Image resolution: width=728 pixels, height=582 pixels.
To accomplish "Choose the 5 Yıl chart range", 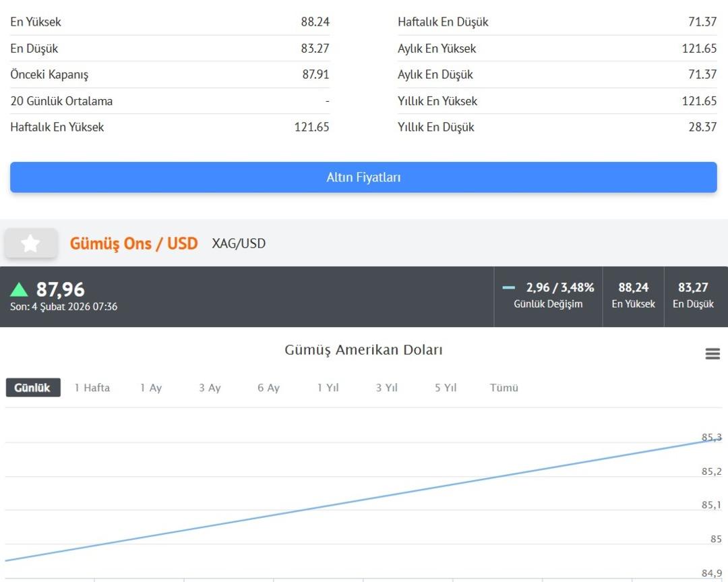I will pos(446,388).
